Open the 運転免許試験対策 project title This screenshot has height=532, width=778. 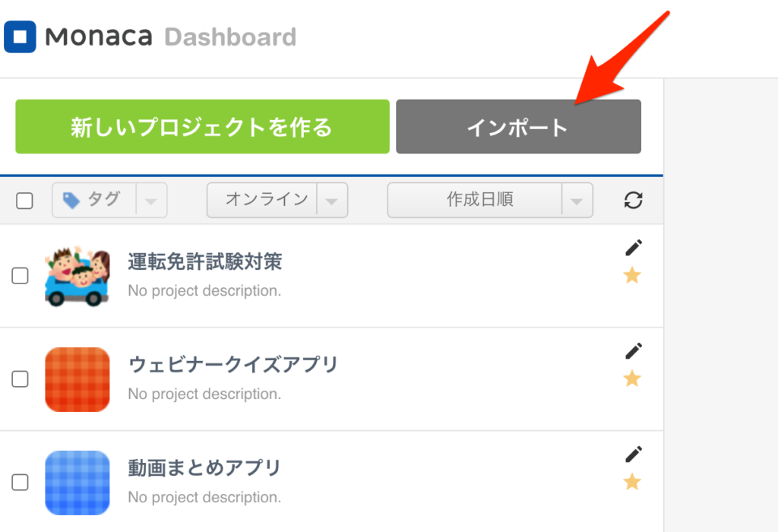(205, 262)
